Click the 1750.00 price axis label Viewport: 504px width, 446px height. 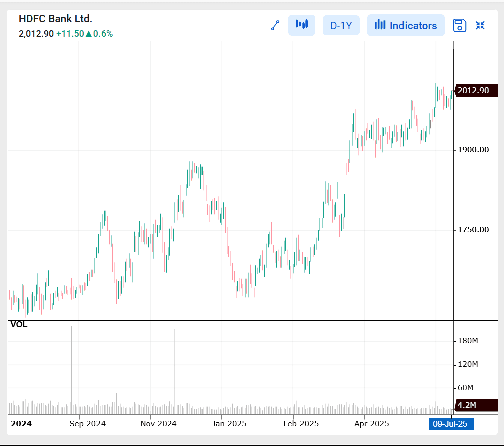pyautogui.click(x=473, y=230)
